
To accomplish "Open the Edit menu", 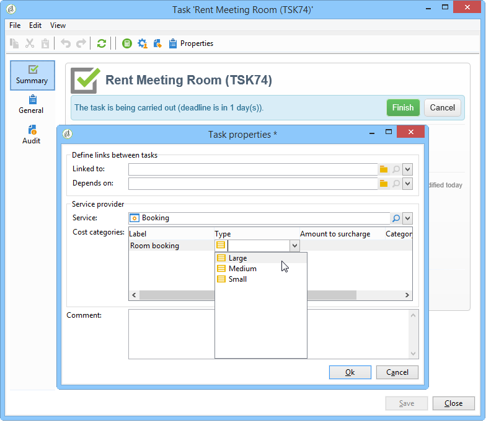I will point(35,25).
